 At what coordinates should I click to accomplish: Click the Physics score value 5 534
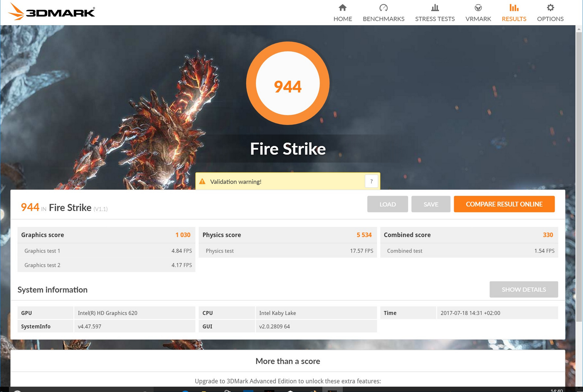click(x=364, y=235)
